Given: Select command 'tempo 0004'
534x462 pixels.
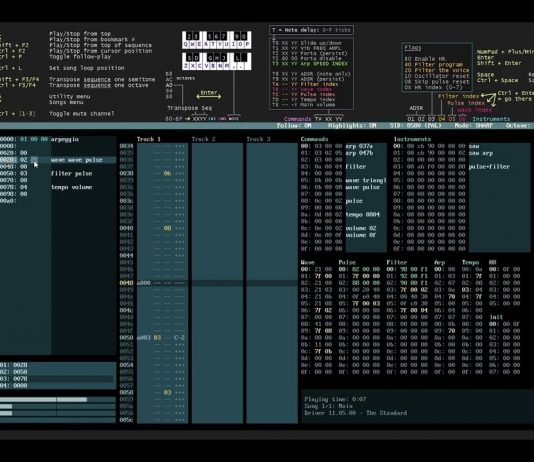Looking at the screenshot, I should [362, 214].
